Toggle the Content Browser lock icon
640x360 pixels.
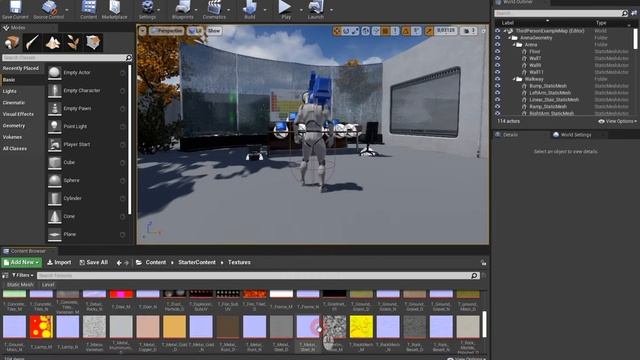[x=483, y=262]
